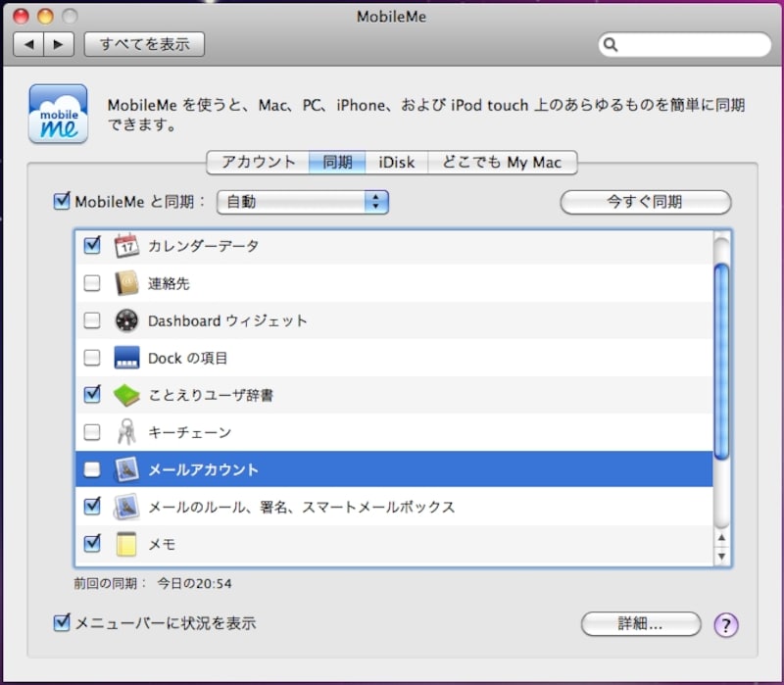Screen dimensions: 784x685
Task: Click the magnifying glass search icon
Action: tap(611, 45)
